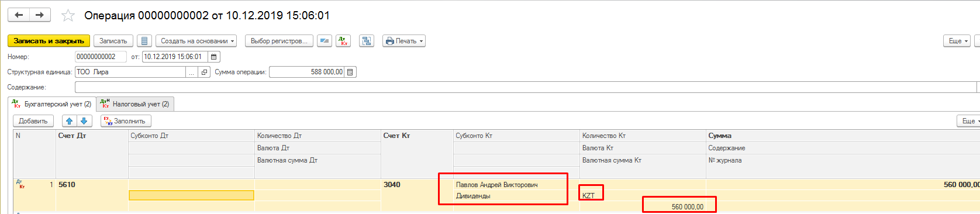Click the Счет Кт column header

coord(417,136)
